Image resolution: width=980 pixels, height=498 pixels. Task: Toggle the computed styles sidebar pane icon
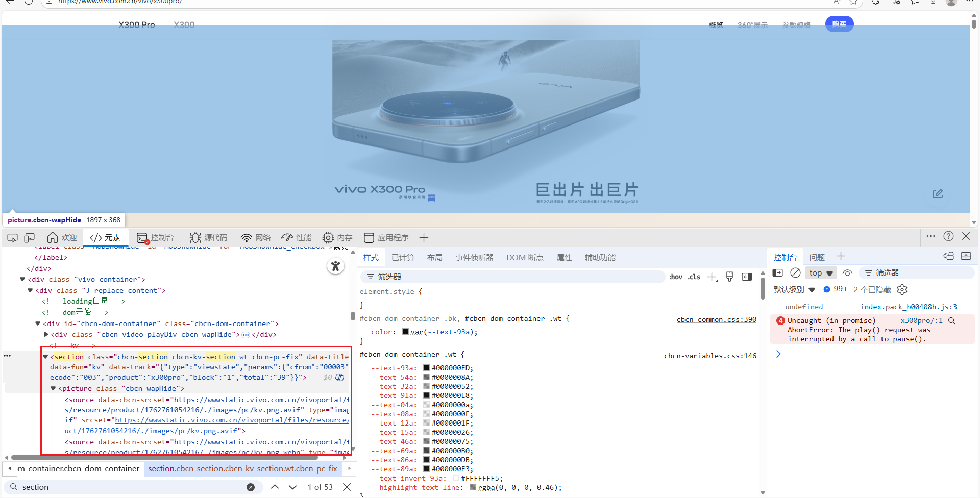[x=747, y=277]
